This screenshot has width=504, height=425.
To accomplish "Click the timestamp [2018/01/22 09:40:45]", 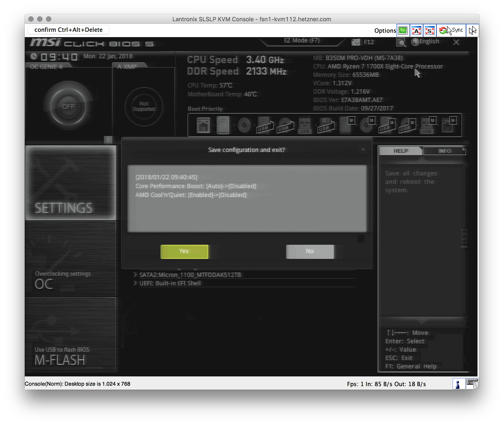I will pyautogui.click(x=166, y=177).
